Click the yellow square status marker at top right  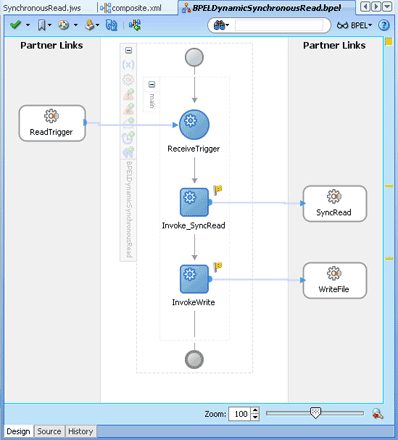click(389, 42)
